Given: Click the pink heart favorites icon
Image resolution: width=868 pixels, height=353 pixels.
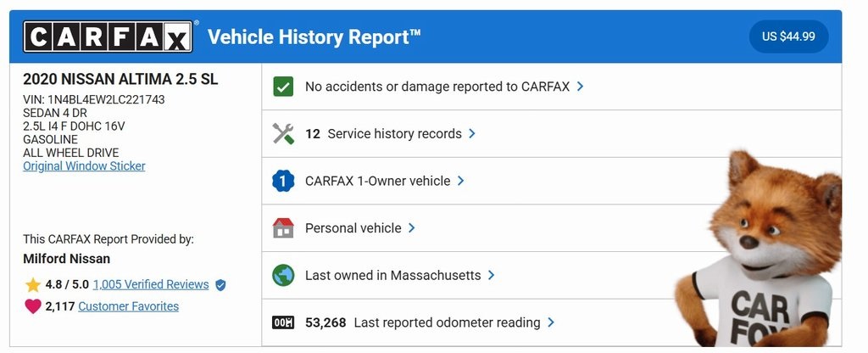Looking at the screenshot, I should [x=33, y=306].
